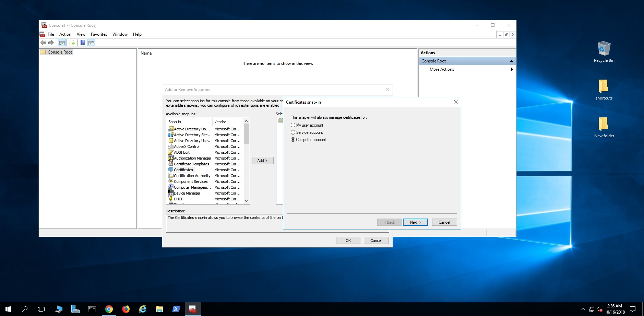Click the Vendor column header
Screen dimensions: 644x316
point(228,122)
